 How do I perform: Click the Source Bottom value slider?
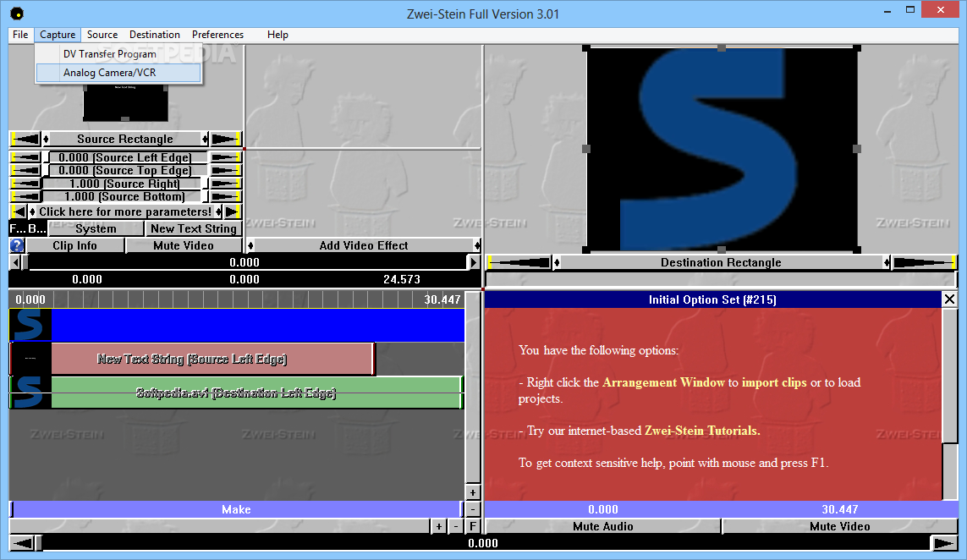[126, 197]
